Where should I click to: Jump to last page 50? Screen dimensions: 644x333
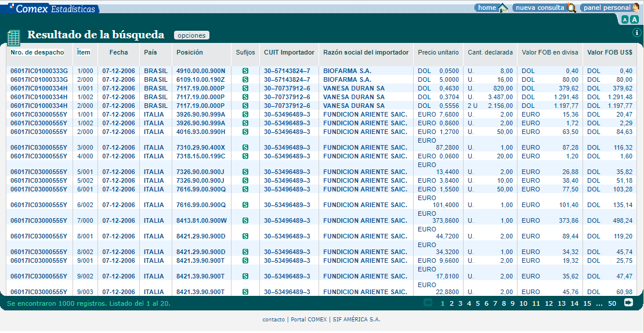612,303
